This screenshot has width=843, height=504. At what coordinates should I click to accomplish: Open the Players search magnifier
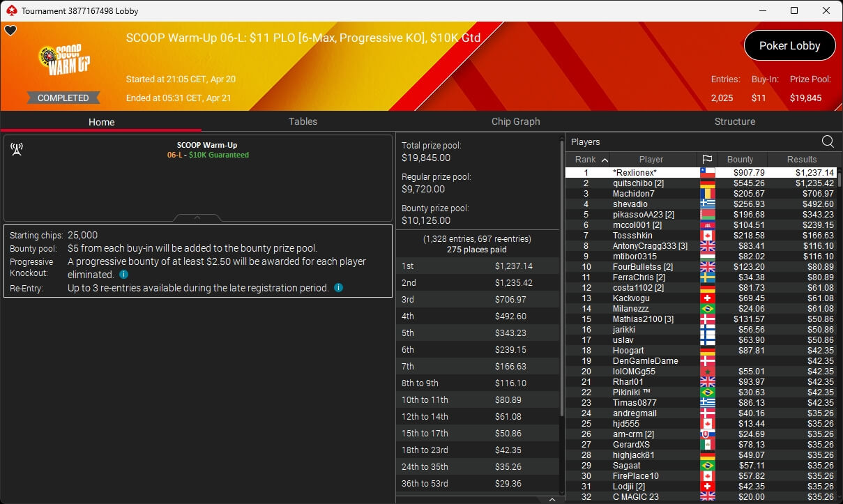(828, 142)
